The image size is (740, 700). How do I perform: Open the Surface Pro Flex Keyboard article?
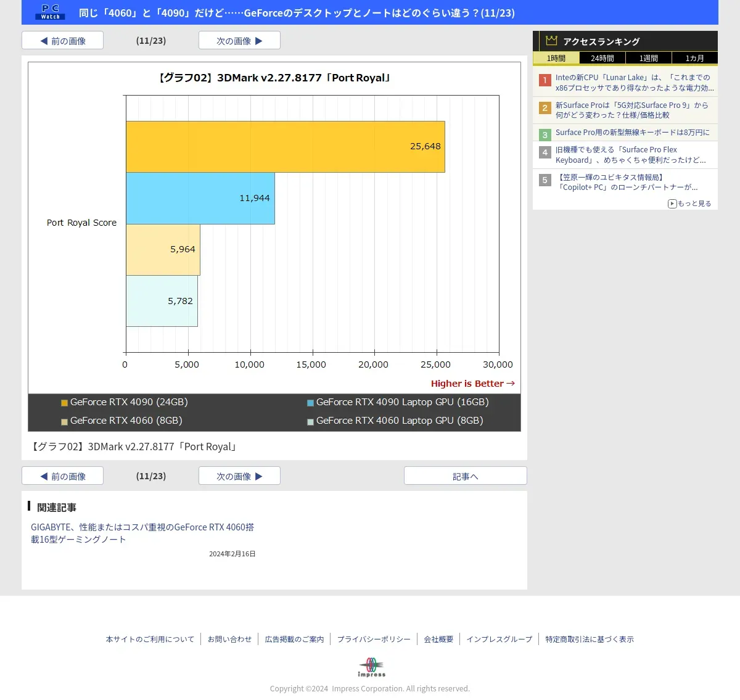tap(631, 155)
